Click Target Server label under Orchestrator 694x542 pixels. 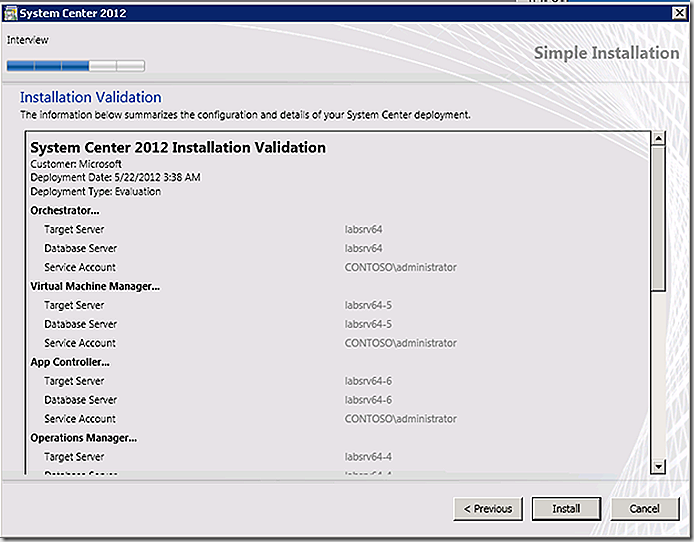tap(74, 229)
